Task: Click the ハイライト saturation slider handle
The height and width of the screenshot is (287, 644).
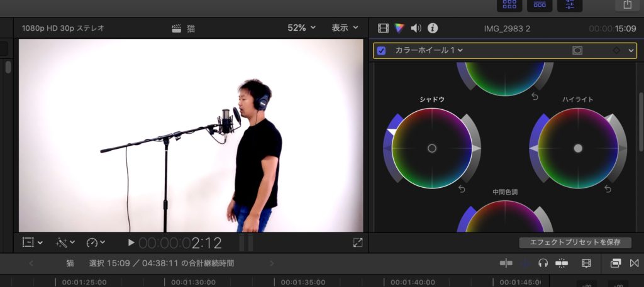Action: point(533,149)
